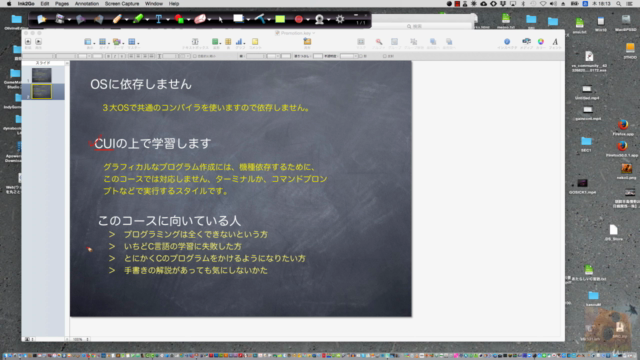Open the eraser tool dropdown arrow
Viewport: 640px width, 360px height.
(209, 20)
